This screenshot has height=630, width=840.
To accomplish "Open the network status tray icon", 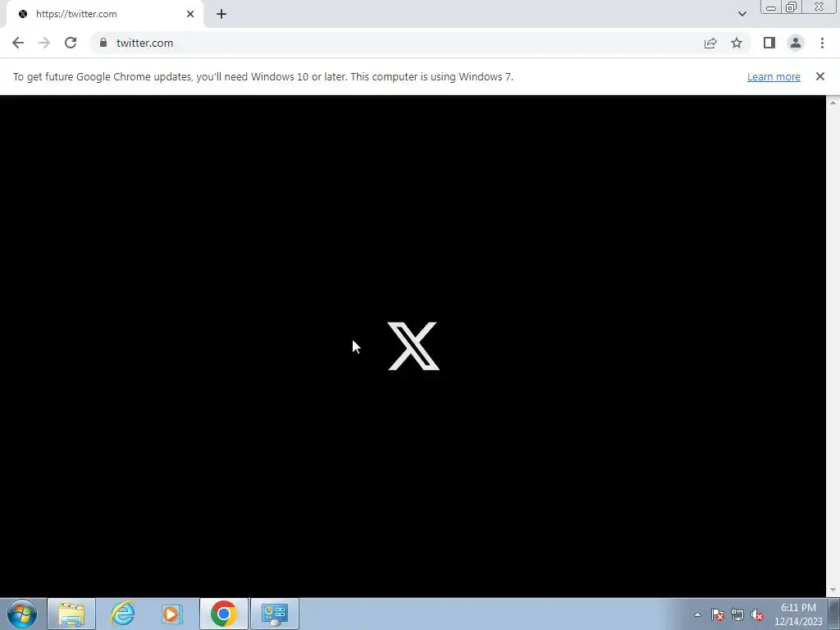I will pyautogui.click(x=737, y=614).
